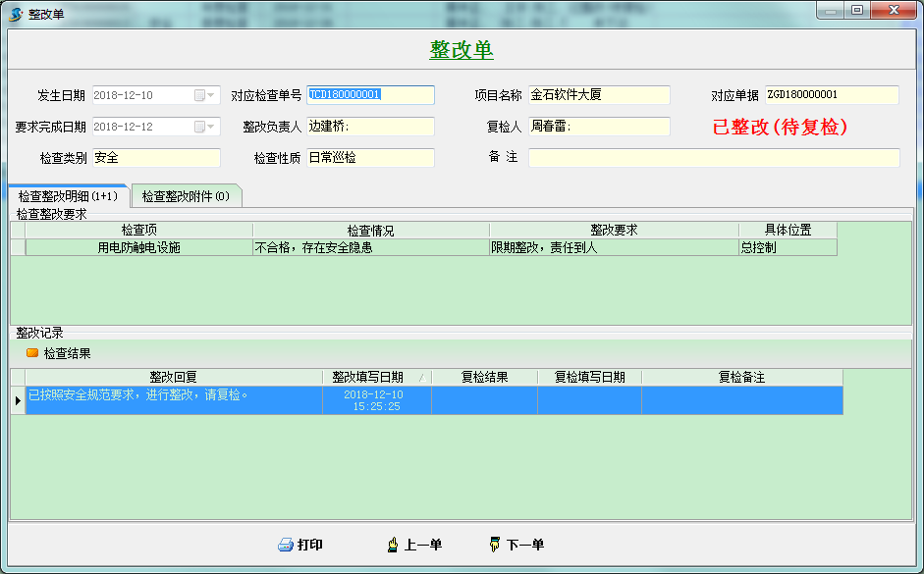
Task: Click the 复检备注 column header
Action: 742,377
